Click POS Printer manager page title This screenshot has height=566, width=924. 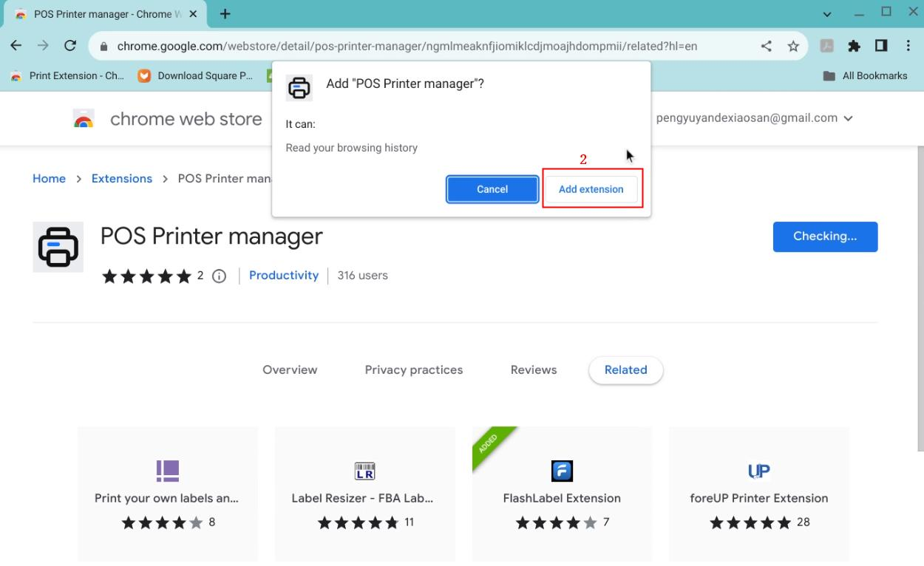(211, 236)
